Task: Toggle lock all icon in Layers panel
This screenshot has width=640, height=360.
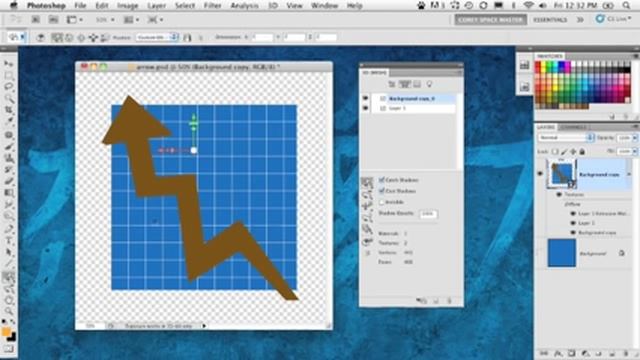Action: [x=582, y=151]
